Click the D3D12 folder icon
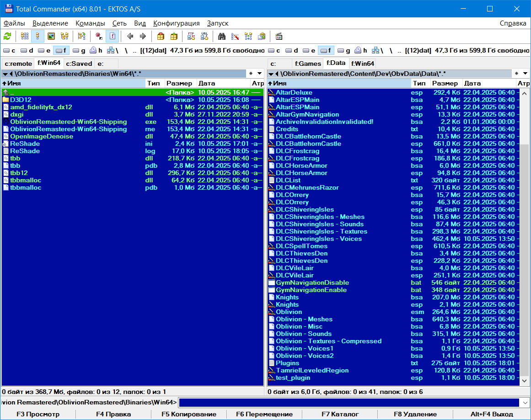 point(6,100)
